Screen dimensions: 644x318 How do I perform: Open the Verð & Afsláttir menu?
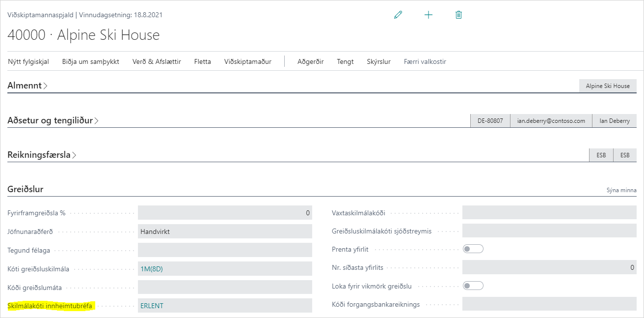coord(157,61)
